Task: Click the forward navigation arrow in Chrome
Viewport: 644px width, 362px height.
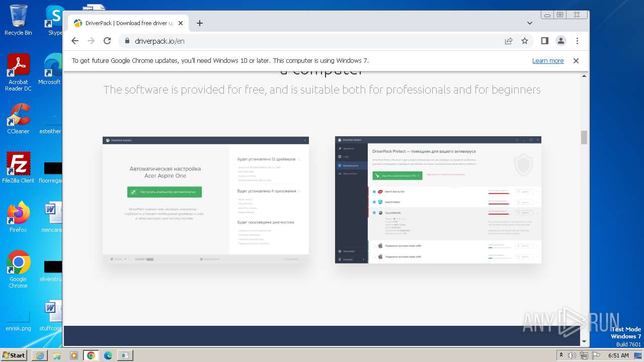Action: click(x=91, y=41)
